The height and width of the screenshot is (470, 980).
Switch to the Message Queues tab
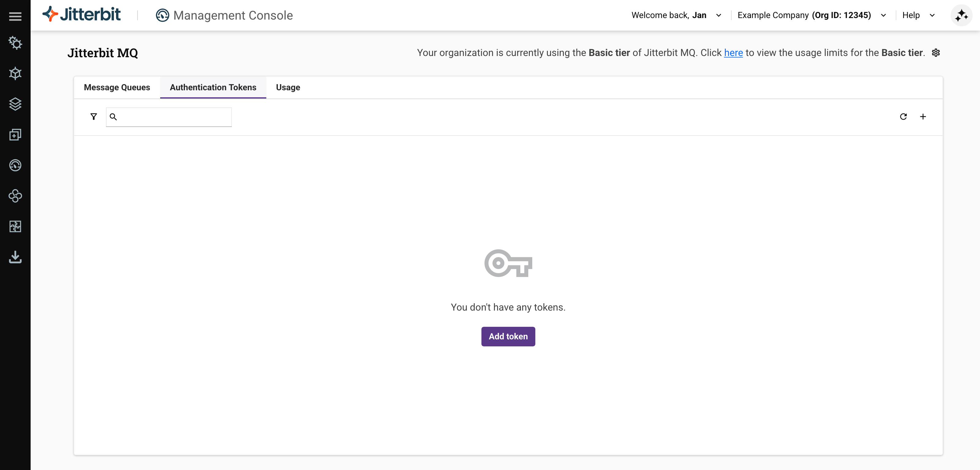(x=117, y=87)
